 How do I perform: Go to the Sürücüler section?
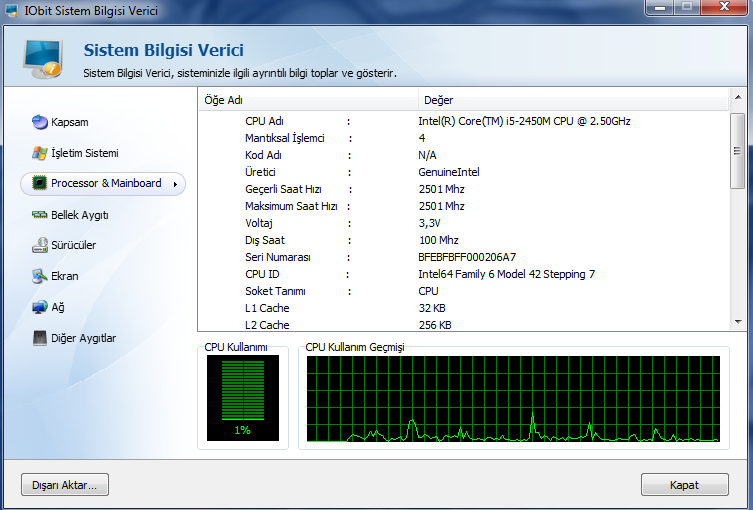tap(73, 245)
